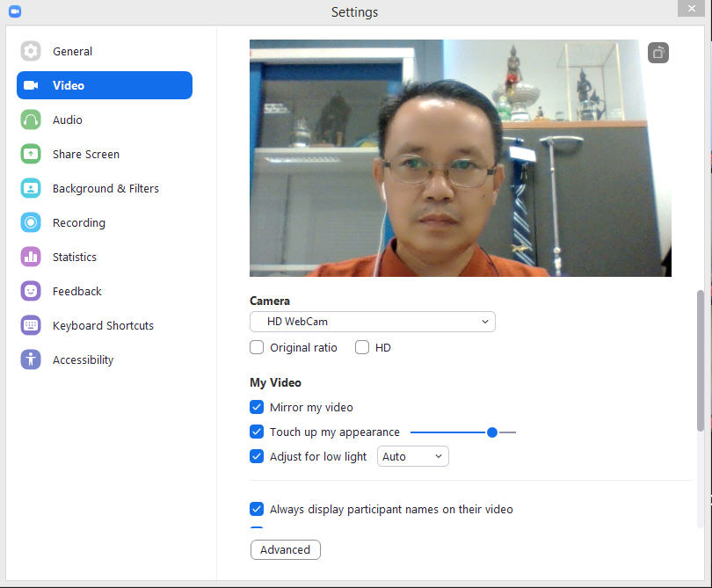This screenshot has height=588, width=712.
Task: Click the Feedback smiley icon
Action: pyautogui.click(x=31, y=291)
